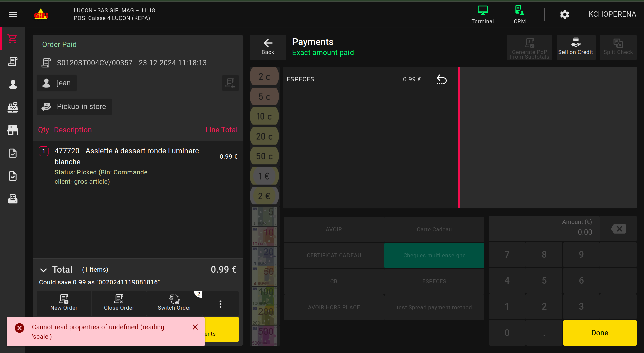The height and width of the screenshot is (353, 644).
Task: Add a 50 euro banknote
Action: [x=264, y=276]
